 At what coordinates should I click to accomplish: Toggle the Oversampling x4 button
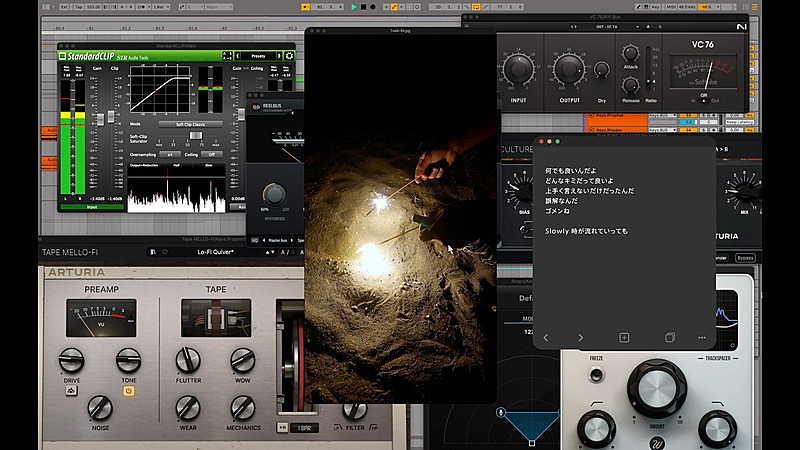171,154
